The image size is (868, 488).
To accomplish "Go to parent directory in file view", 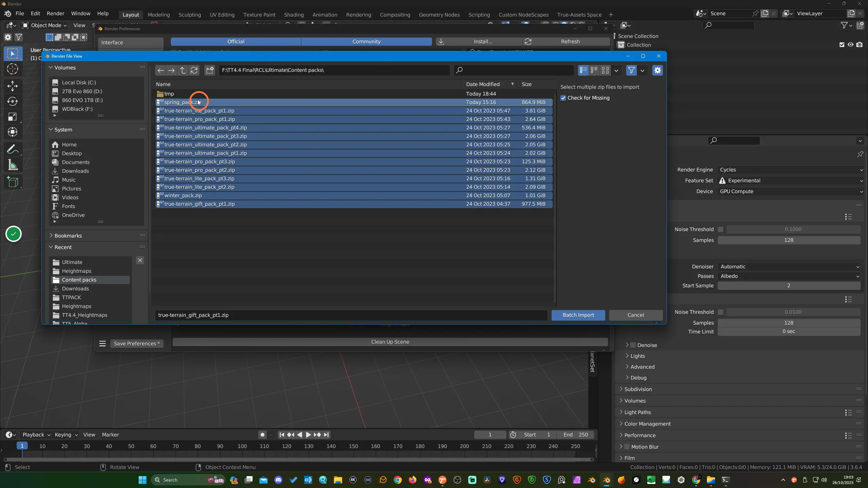I will (183, 70).
